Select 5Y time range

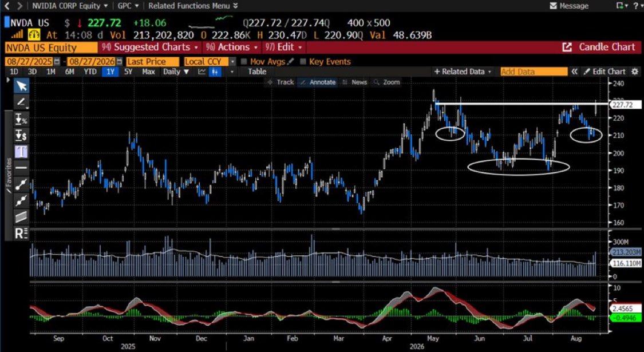(128, 72)
